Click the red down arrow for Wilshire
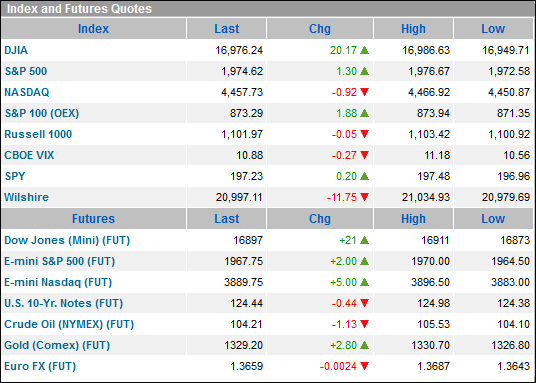 364,197
